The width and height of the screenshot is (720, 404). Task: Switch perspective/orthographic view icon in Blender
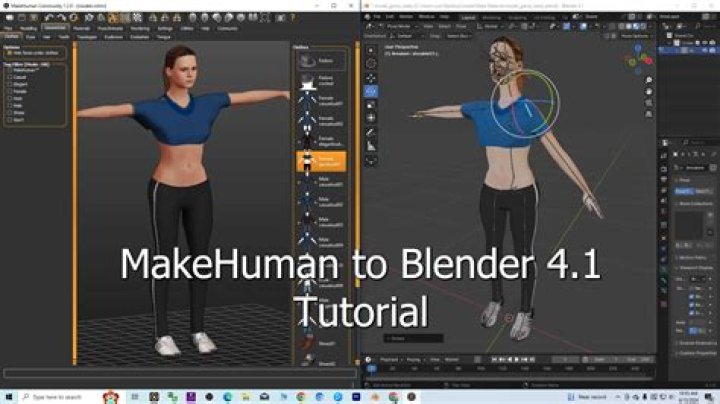tap(649, 114)
